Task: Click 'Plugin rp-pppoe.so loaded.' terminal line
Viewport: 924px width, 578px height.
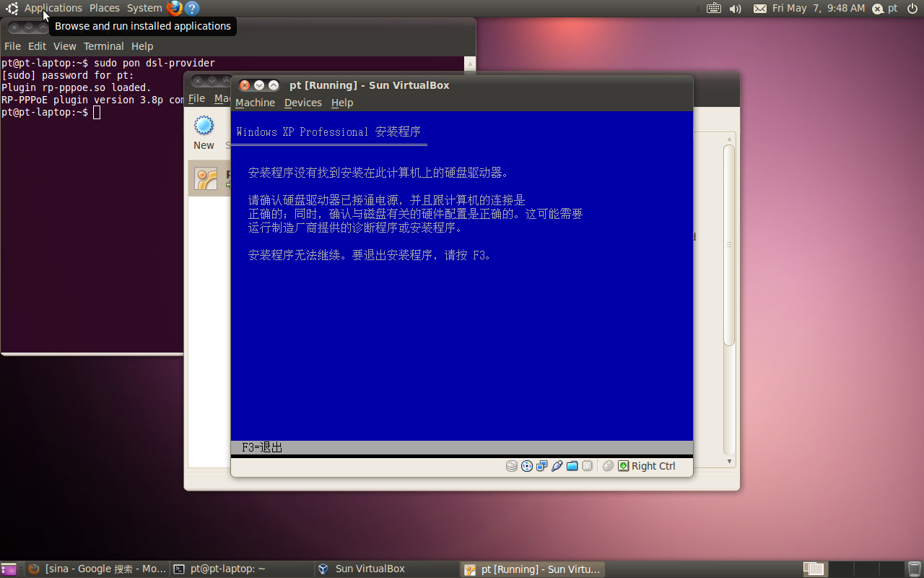Action: coord(76,87)
